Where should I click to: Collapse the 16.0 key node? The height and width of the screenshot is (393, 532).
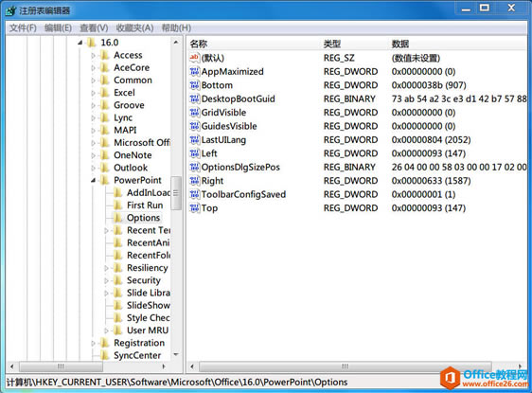click(x=80, y=43)
